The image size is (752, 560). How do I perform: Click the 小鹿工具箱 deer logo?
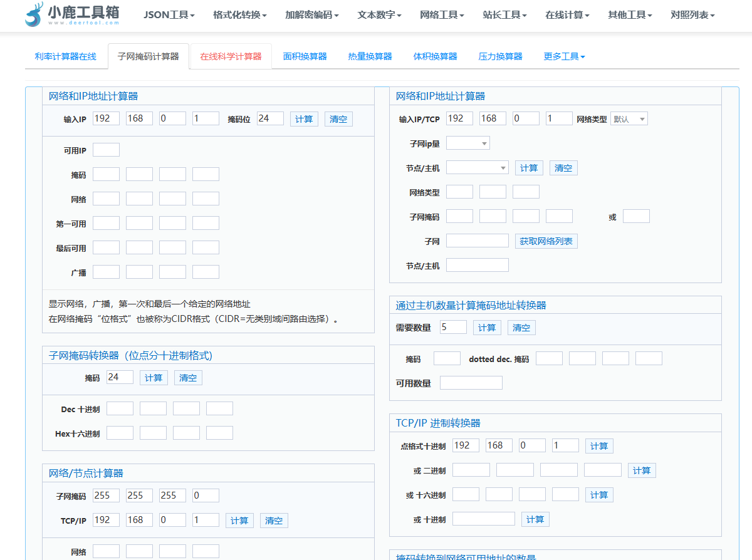click(71, 14)
